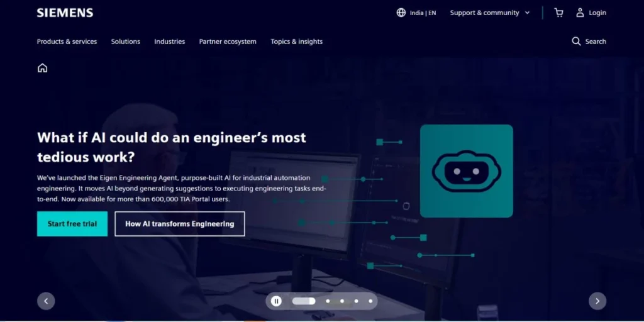Click paragraph about Eigen Engineering Agent
The width and height of the screenshot is (644, 322).
pos(182,189)
